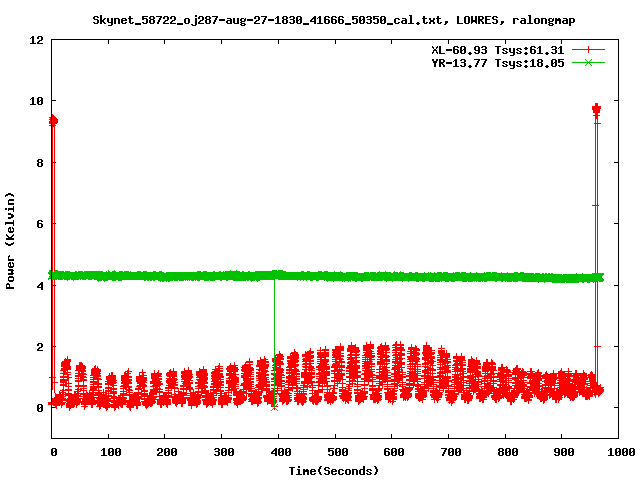Click the x-axis tick label '700'

click(x=450, y=452)
